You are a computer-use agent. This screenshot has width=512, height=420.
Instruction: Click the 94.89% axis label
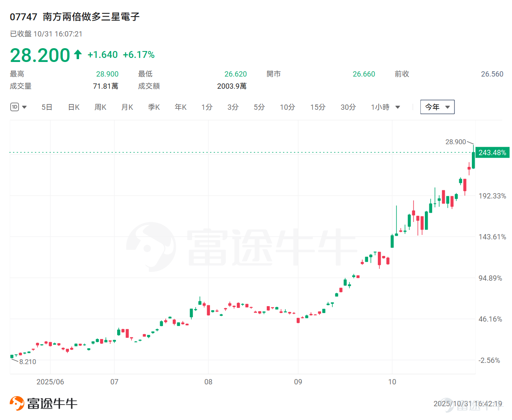490,278
